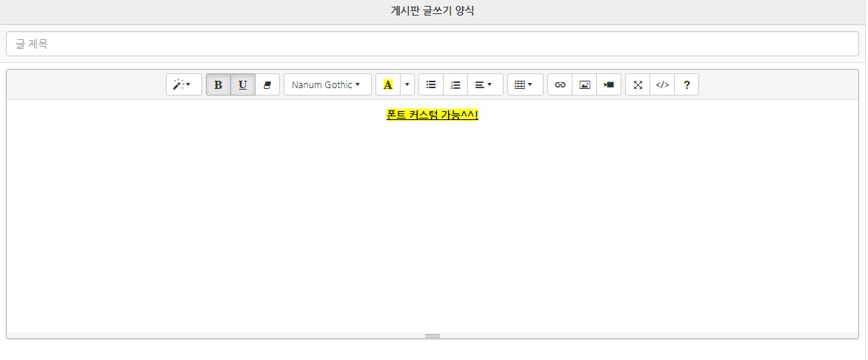Toggle fullscreen editor mode
Viewport: 868px width, 360px height.
point(638,84)
